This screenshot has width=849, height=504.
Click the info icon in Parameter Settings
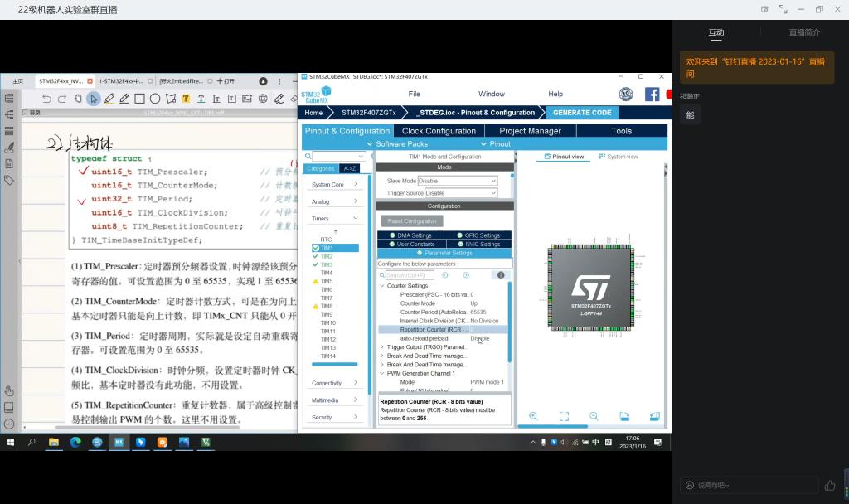click(x=500, y=275)
